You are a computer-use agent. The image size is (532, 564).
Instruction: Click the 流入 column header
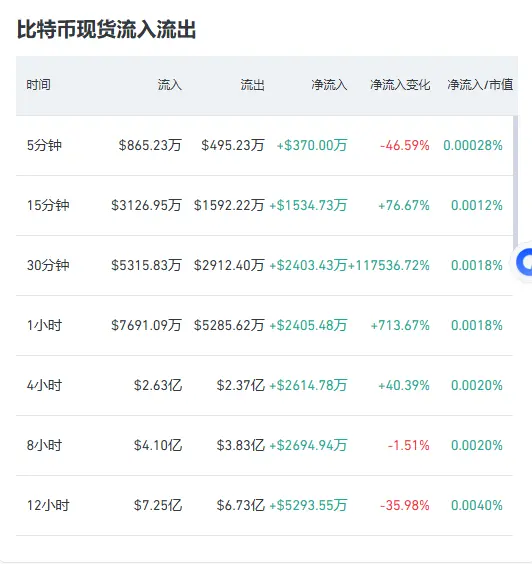pyautogui.click(x=169, y=85)
